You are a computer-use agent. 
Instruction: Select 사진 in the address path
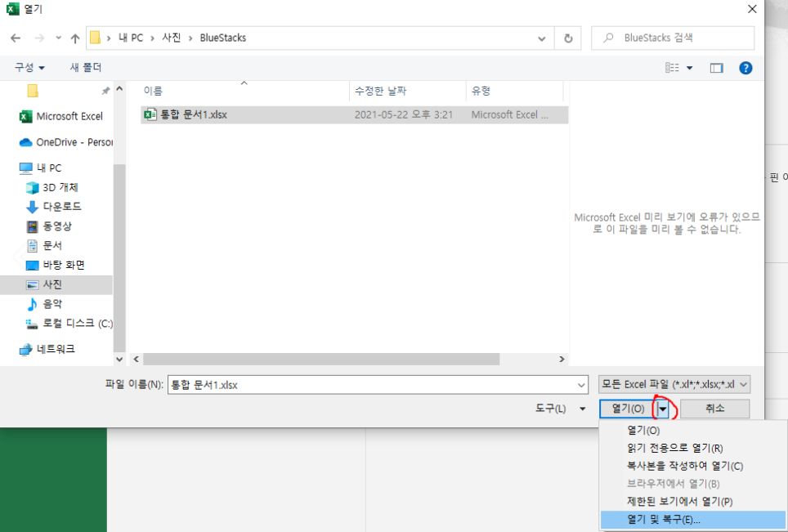point(172,38)
